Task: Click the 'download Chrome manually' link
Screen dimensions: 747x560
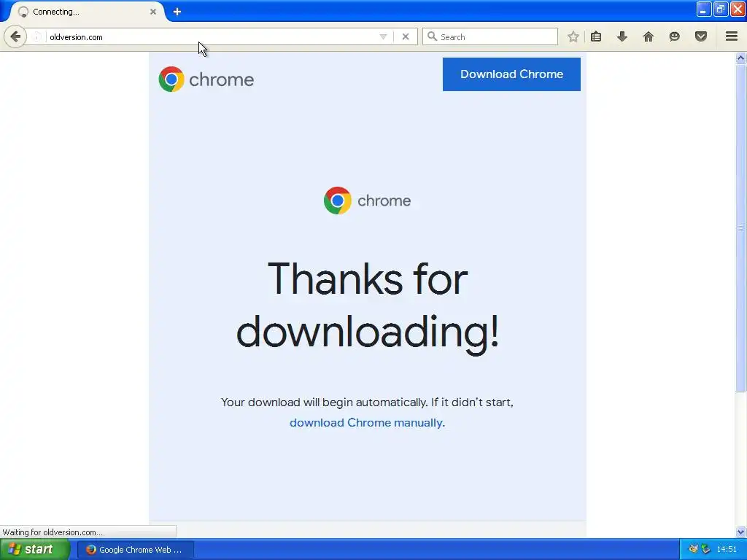Action: [x=368, y=423]
